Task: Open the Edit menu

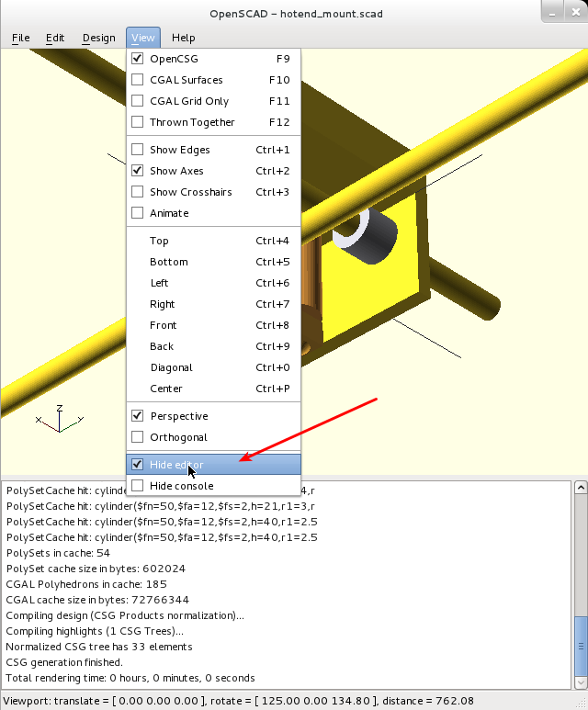Action: (x=55, y=38)
